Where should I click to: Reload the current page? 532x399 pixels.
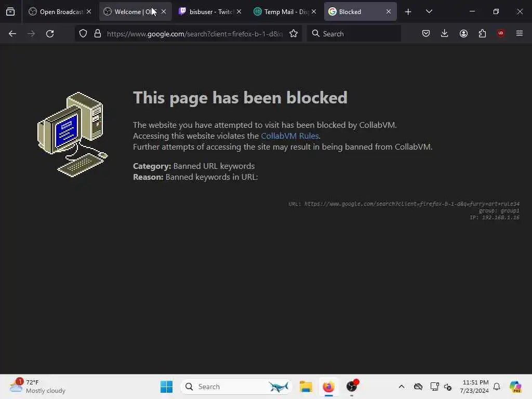point(50,34)
